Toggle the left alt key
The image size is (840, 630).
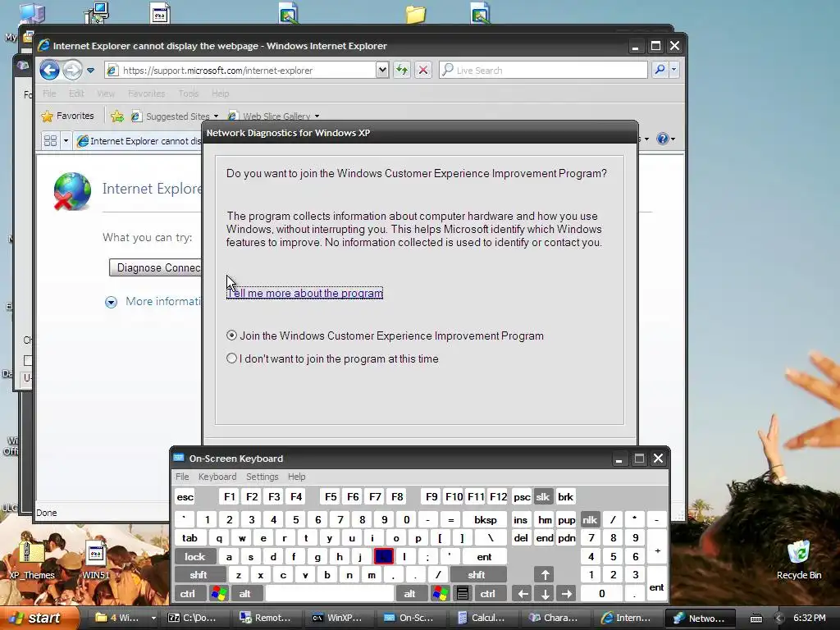pos(245,594)
